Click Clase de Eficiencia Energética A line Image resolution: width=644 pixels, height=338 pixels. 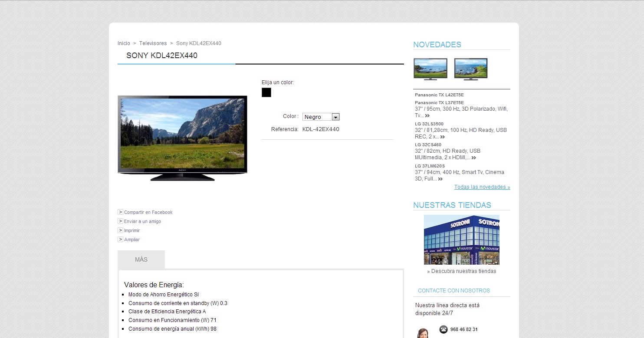pyautogui.click(x=167, y=312)
